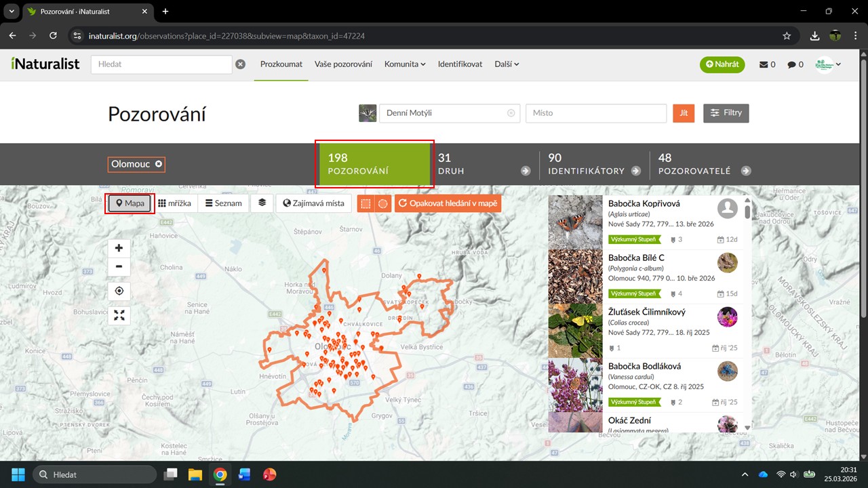Expand the Další dropdown menu
Image resolution: width=868 pixels, height=488 pixels.
click(x=507, y=64)
